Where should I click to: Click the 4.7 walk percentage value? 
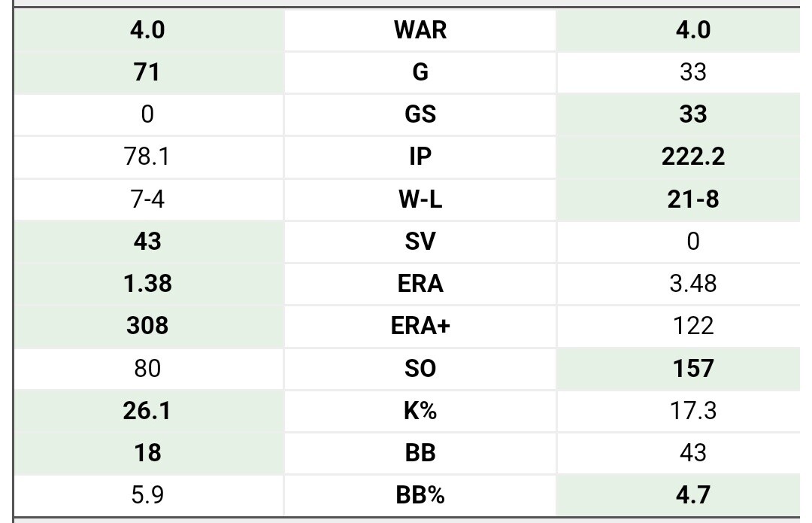[x=693, y=495]
